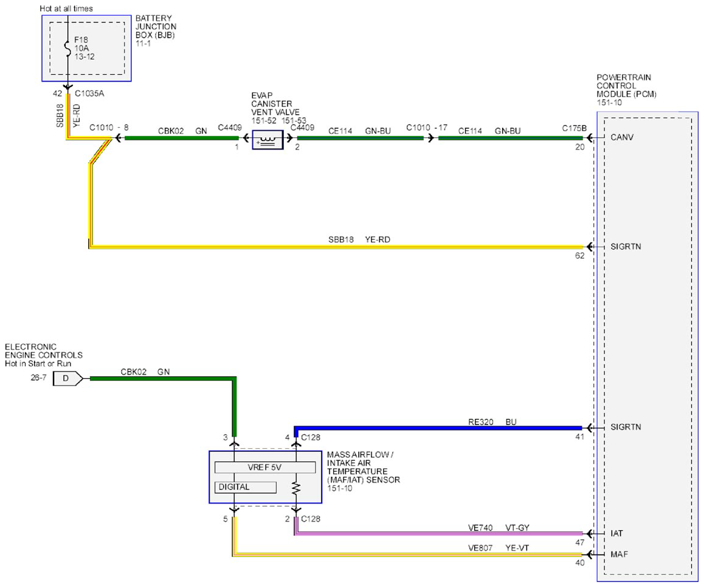The image size is (704, 588).
Task: Open the 151-52 page reference
Action: click(264, 121)
